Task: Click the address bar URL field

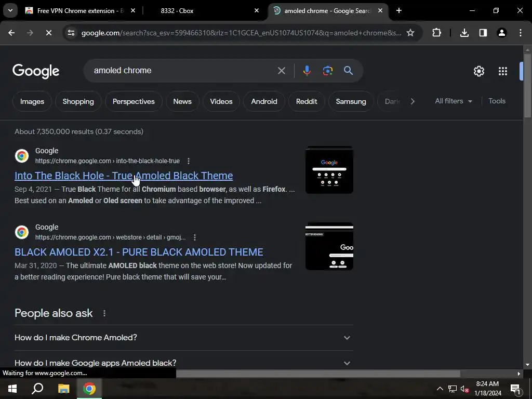Action: 241,33
